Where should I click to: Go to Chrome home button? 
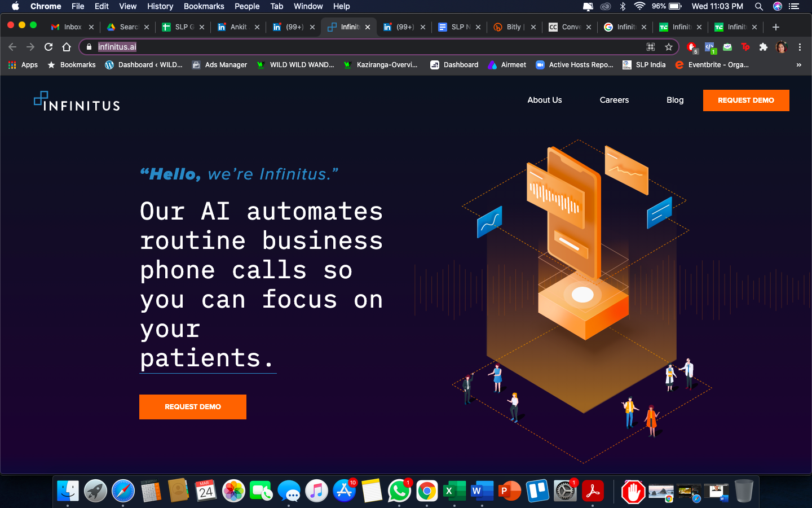[67, 47]
